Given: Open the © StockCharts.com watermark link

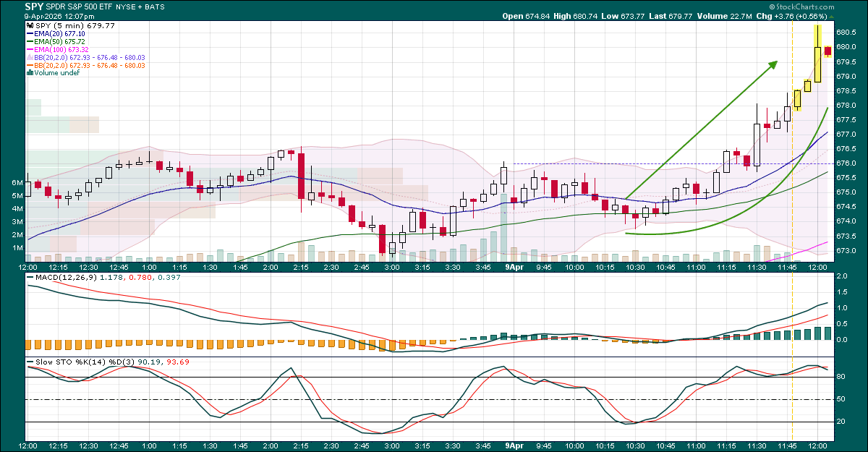Looking at the screenshot, I should [x=802, y=7].
